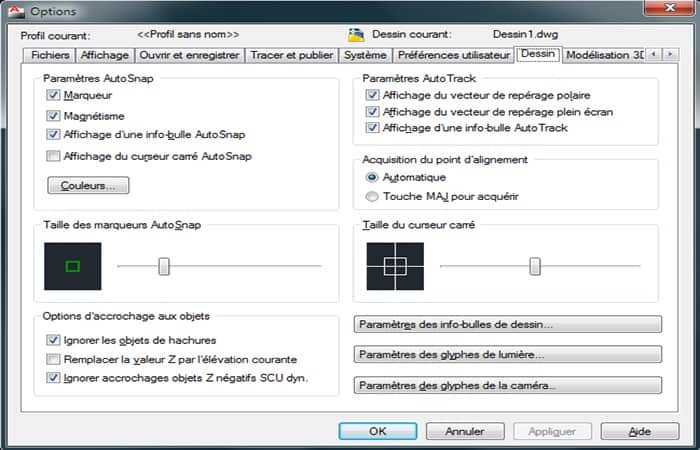
Task: Open the Couleurs dialog button
Action: [88, 185]
